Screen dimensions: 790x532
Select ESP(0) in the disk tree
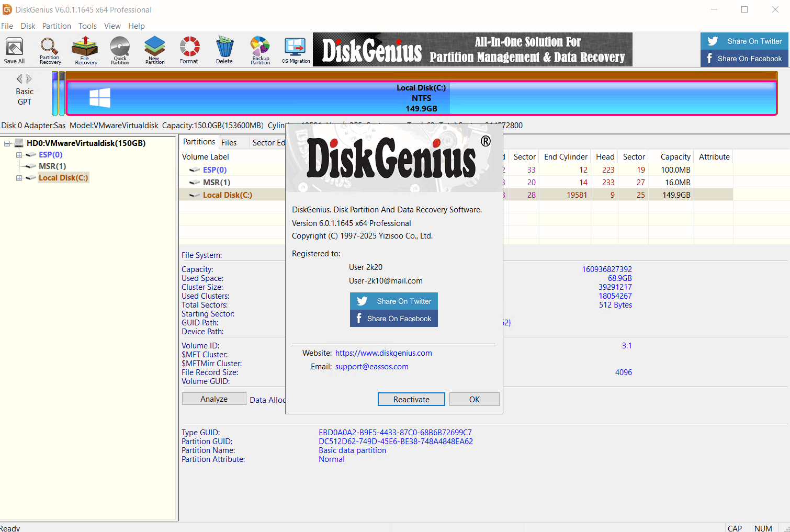coord(50,155)
